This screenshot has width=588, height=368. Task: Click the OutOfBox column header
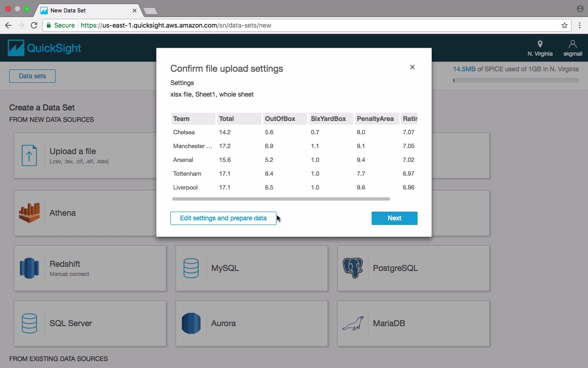(x=285, y=119)
